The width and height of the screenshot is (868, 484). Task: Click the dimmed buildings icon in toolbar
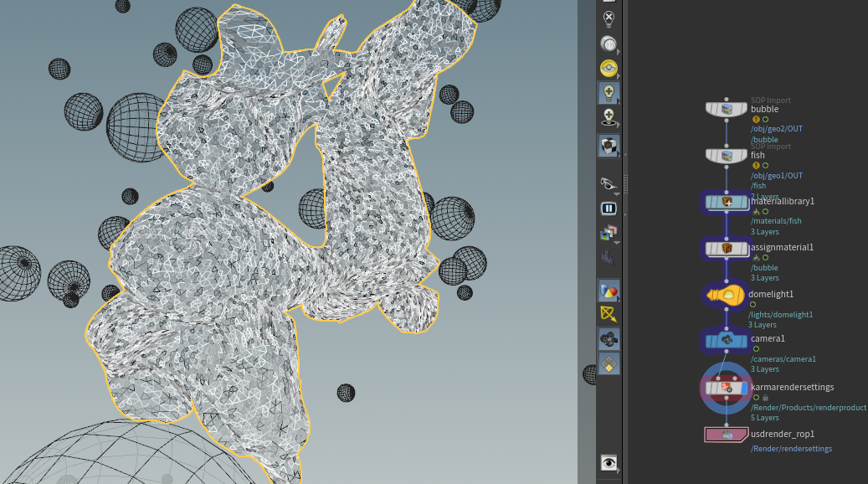click(608, 257)
